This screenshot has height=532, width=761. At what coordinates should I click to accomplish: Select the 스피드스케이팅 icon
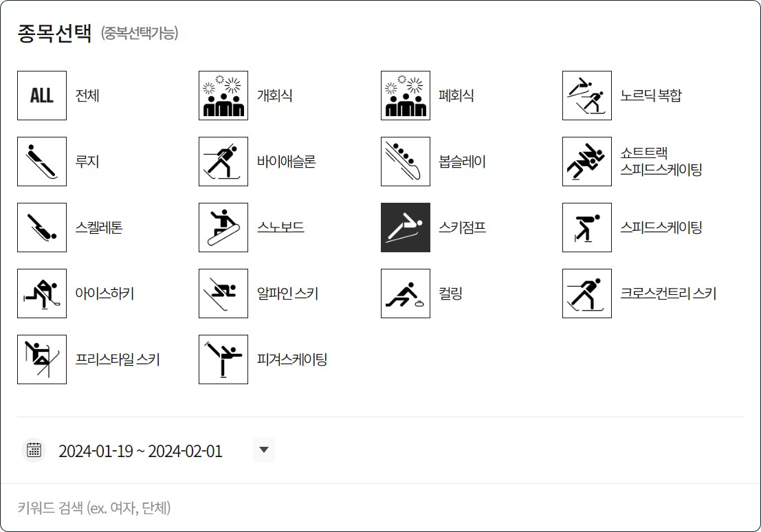pyautogui.click(x=586, y=227)
